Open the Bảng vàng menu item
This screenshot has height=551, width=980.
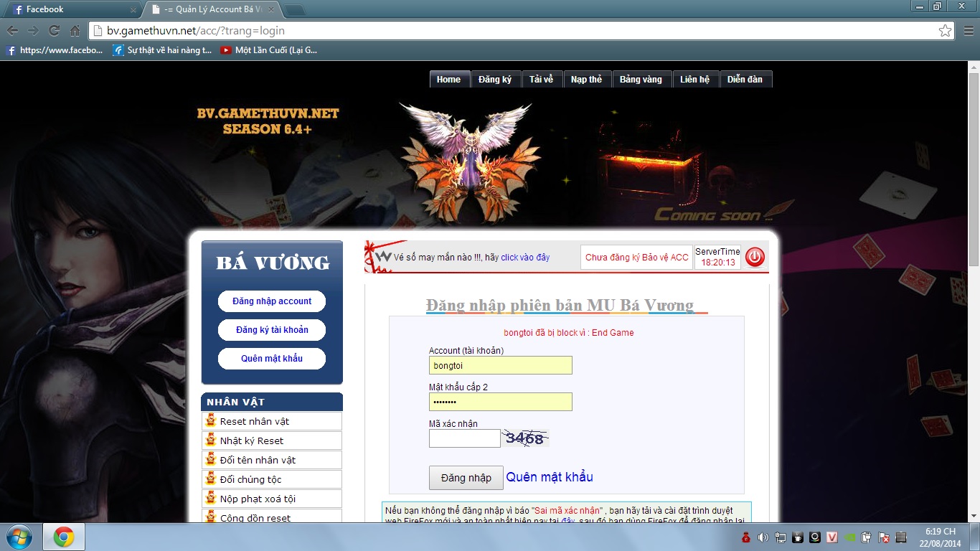(x=641, y=80)
